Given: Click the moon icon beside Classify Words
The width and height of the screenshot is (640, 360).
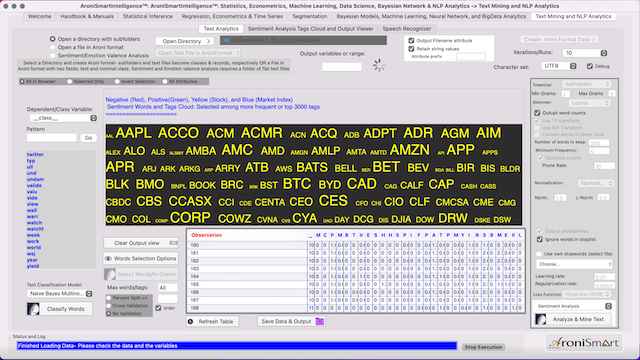Looking at the screenshot, I should click(33, 309).
